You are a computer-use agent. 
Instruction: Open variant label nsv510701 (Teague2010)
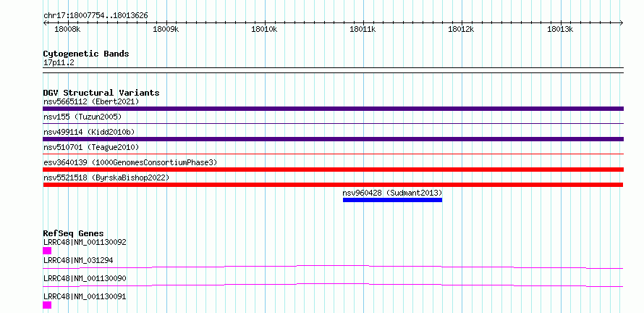91,147
